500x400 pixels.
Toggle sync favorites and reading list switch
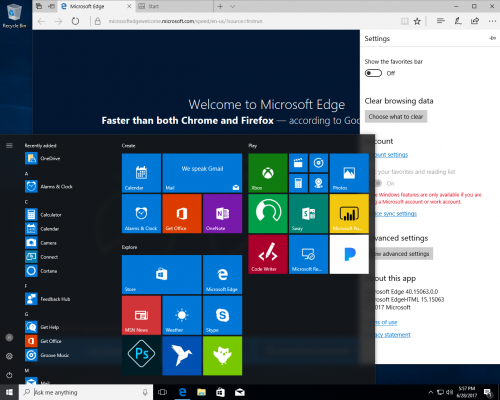pyautogui.click(x=378, y=183)
